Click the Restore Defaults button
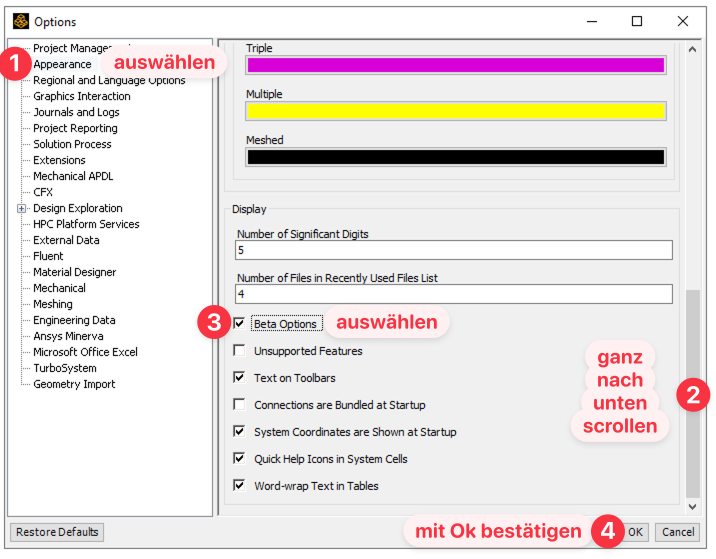716x559 pixels. point(56,532)
